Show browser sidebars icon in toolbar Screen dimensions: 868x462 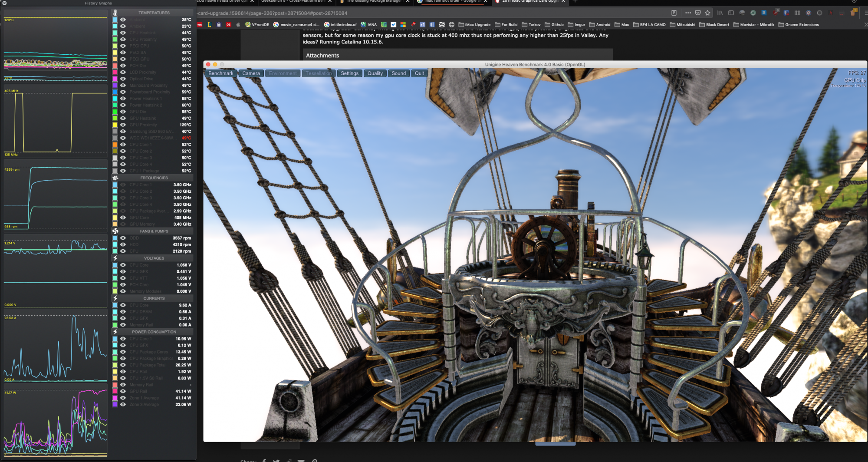click(731, 13)
